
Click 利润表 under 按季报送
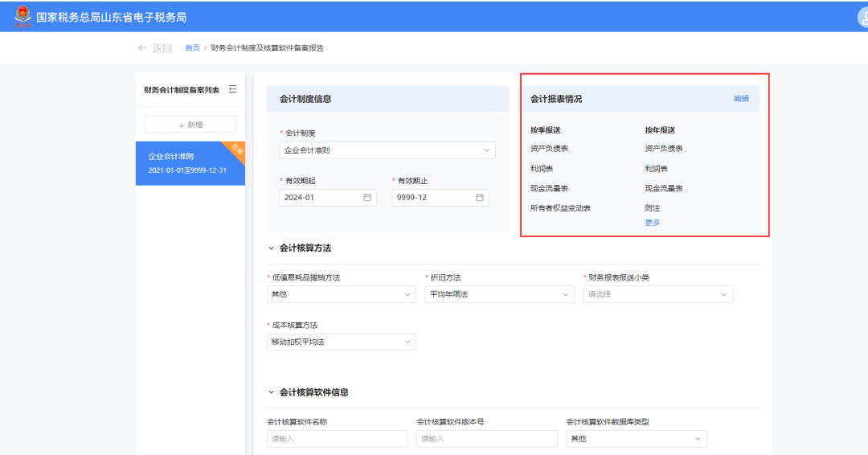(x=542, y=168)
